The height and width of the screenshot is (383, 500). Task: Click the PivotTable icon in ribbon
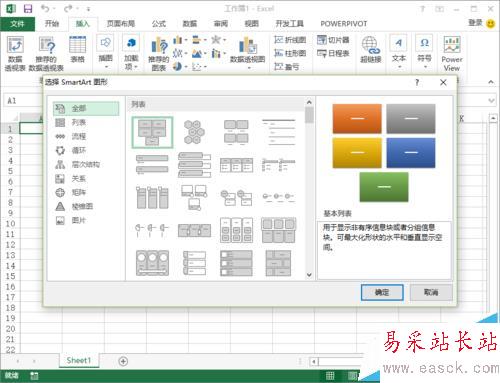[x=15, y=53]
